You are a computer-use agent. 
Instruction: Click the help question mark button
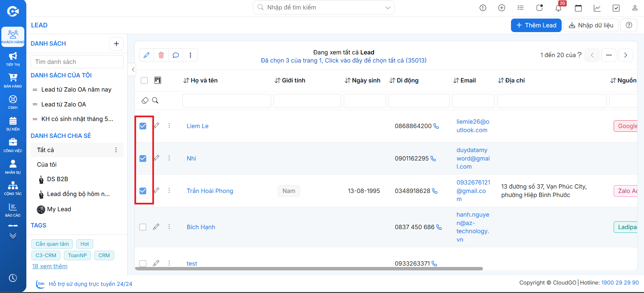point(629,25)
